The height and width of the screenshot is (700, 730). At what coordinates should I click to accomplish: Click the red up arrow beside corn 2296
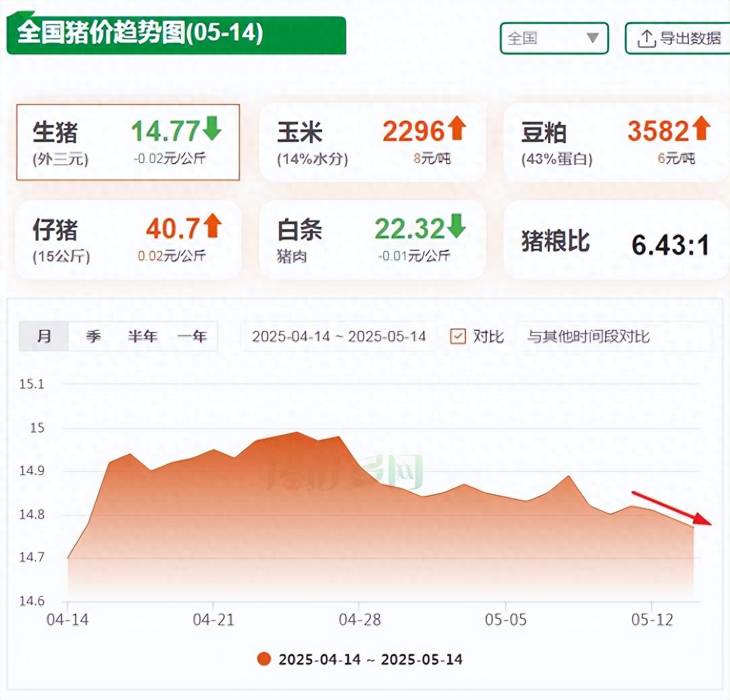[457, 128]
